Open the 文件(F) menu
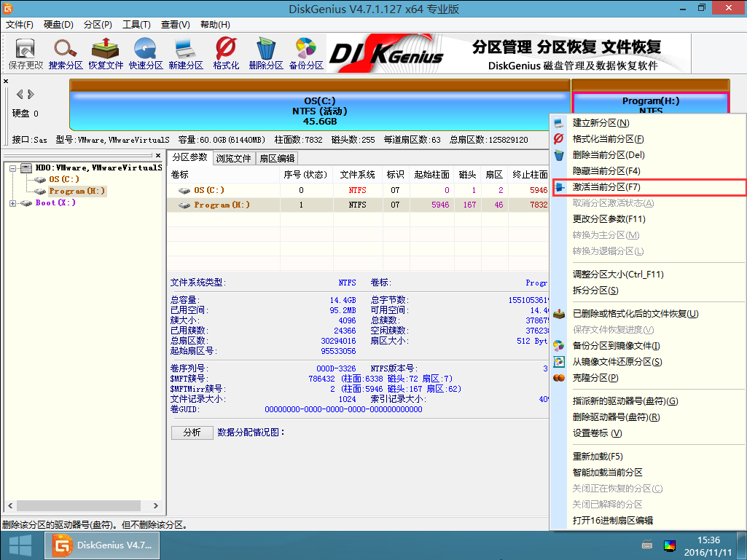 click(x=20, y=25)
